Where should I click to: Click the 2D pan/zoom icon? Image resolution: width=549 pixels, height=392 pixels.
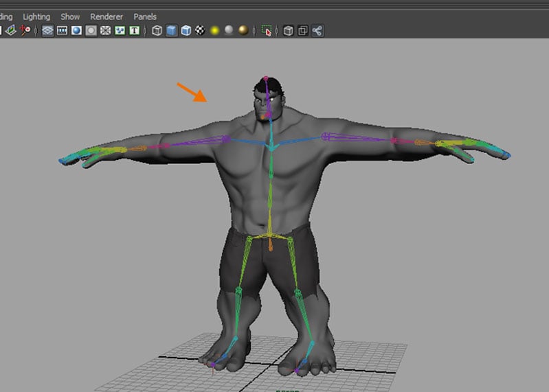[25, 30]
